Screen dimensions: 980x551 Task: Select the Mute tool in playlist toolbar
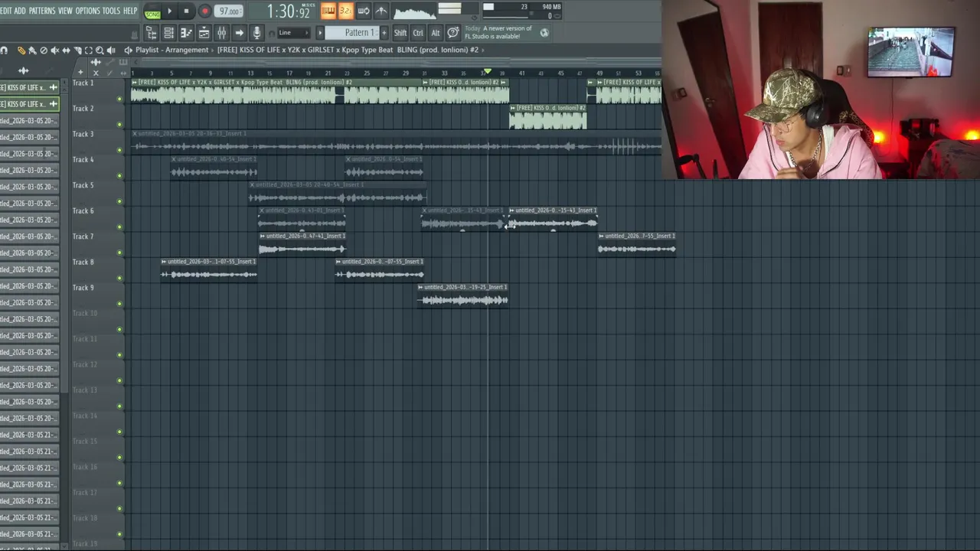(54, 50)
